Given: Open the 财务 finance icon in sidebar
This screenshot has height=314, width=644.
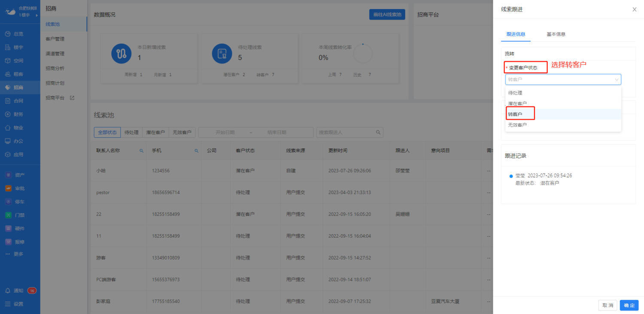Looking at the screenshot, I should tap(8, 114).
